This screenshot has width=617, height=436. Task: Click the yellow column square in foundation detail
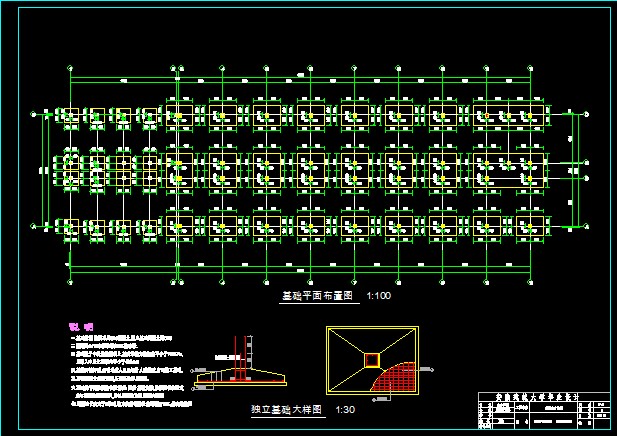point(372,360)
